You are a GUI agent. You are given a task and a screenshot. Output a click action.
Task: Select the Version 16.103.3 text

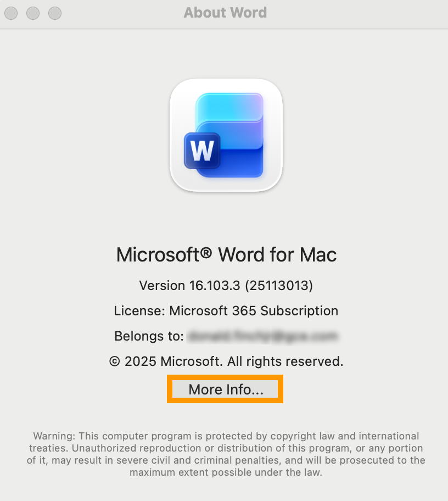pyautogui.click(x=189, y=285)
